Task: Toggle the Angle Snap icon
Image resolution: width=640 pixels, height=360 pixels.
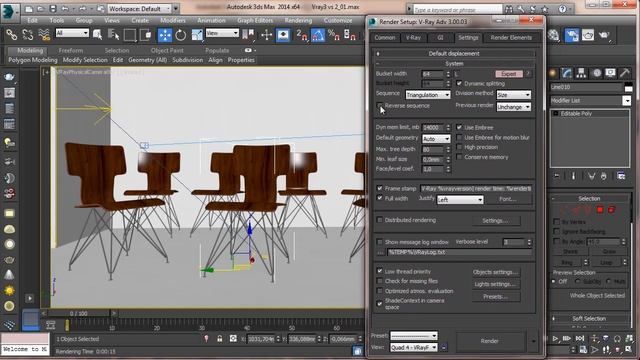Action: click(318, 35)
